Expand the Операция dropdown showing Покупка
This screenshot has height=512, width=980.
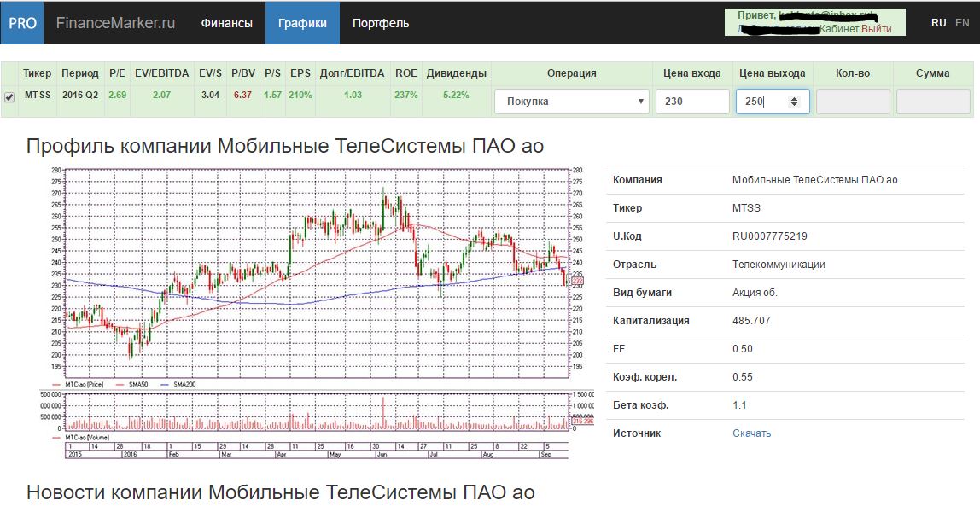tap(572, 102)
